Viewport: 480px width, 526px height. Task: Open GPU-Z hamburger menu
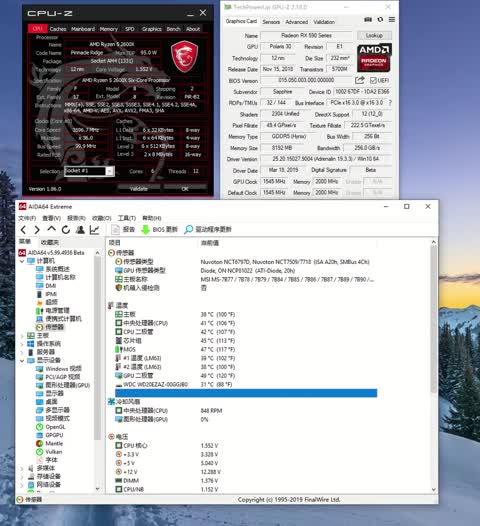(x=392, y=20)
